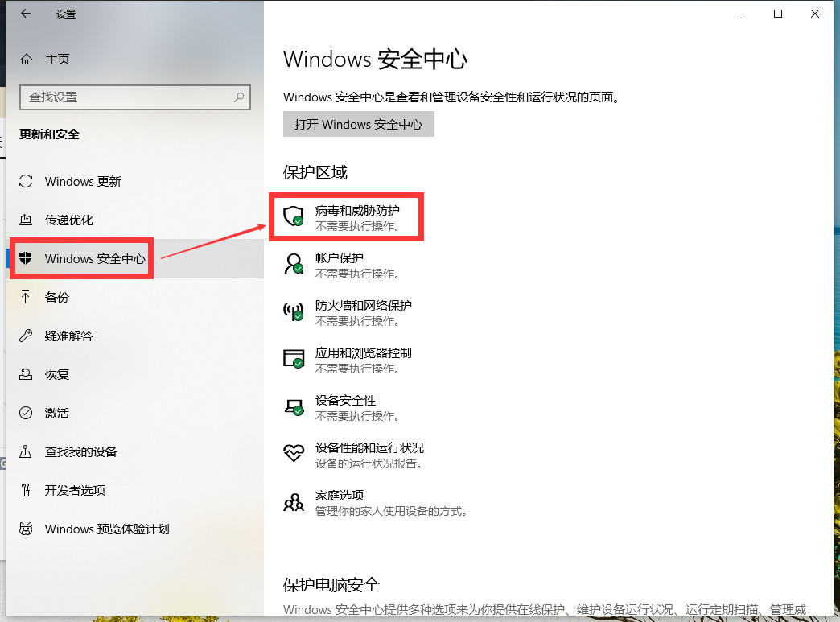The width and height of the screenshot is (840, 622).
Task: Click the Windows 更新 sync icon
Action: (26, 181)
